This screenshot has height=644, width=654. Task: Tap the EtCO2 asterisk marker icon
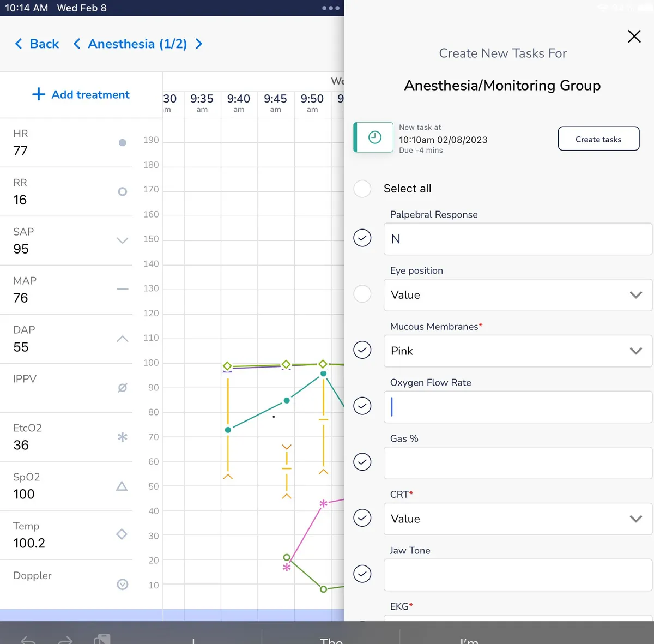click(x=123, y=437)
